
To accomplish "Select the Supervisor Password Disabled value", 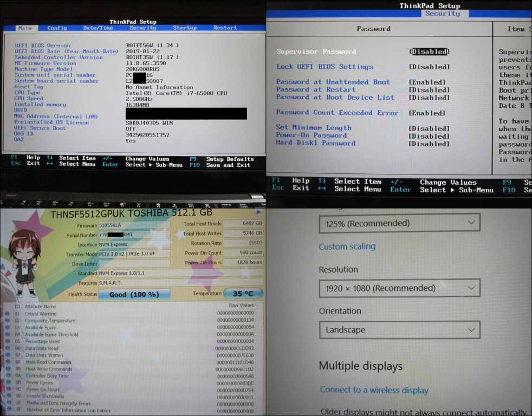I will point(429,51).
